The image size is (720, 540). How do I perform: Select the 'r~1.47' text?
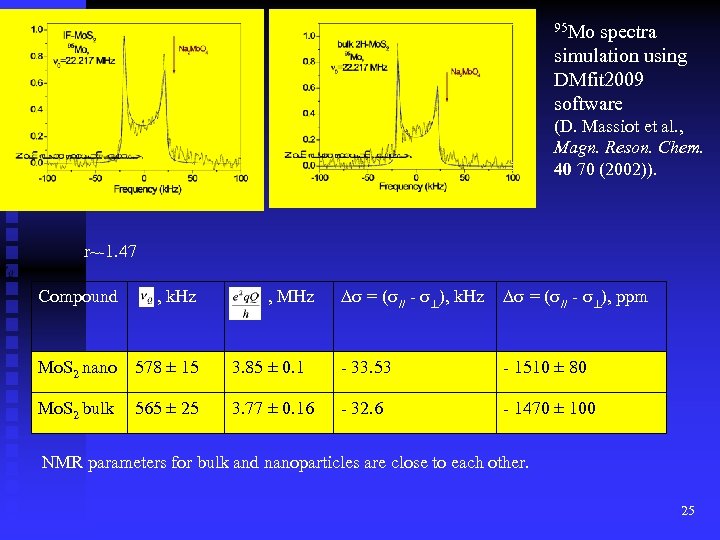tap(110, 251)
